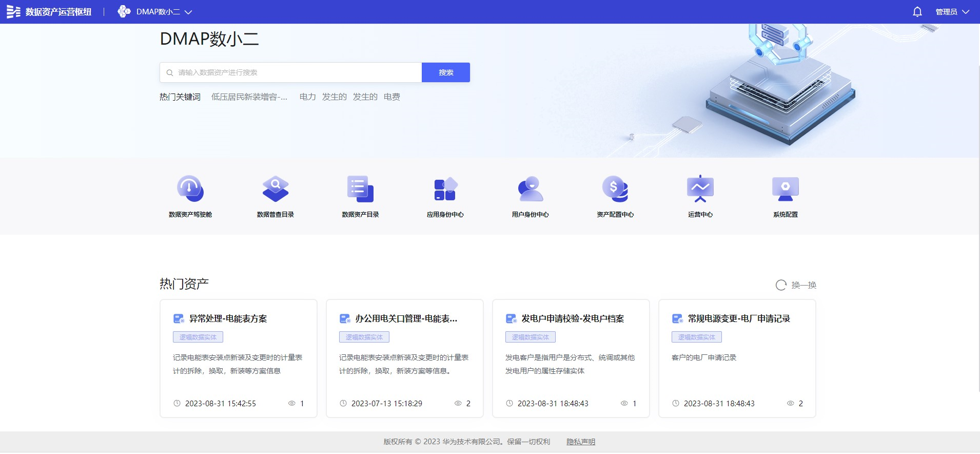Click the 搜索 button
Screen dimensions: 980x454
coord(446,72)
